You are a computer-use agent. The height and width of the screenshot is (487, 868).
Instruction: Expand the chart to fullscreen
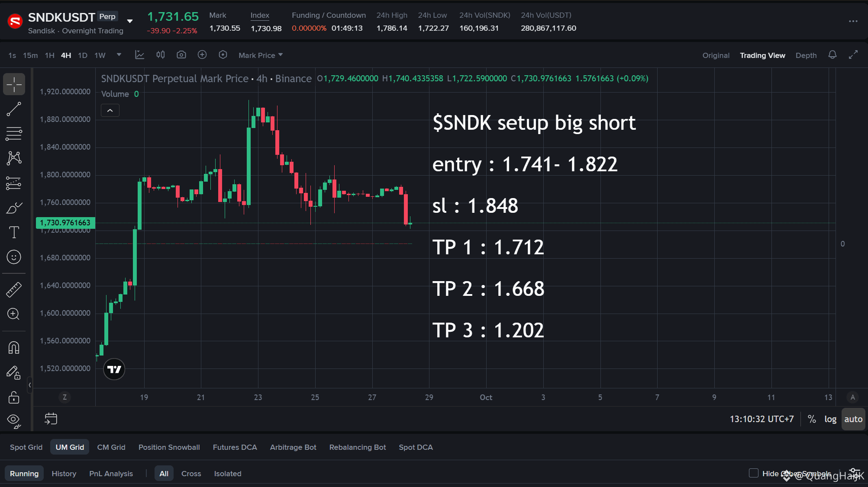(x=853, y=55)
